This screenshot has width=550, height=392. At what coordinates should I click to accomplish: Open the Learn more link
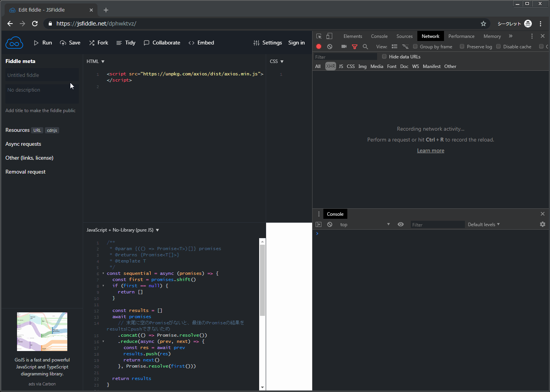click(x=430, y=150)
